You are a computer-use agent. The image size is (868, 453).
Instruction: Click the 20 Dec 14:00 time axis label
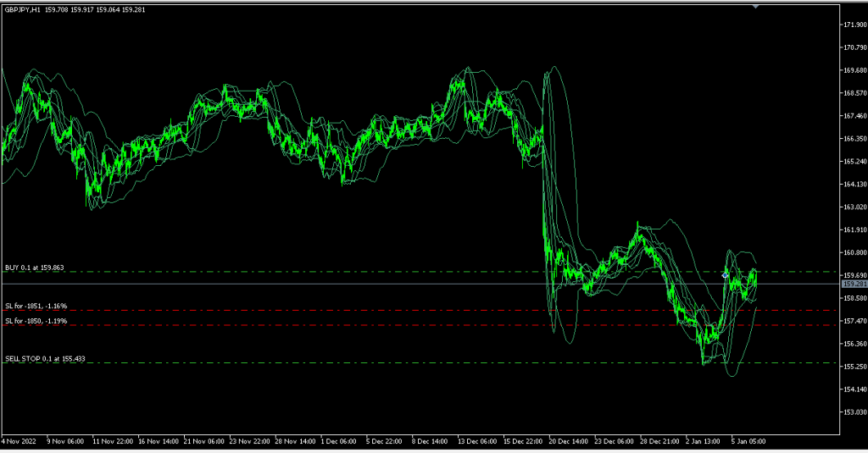click(566, 441)
